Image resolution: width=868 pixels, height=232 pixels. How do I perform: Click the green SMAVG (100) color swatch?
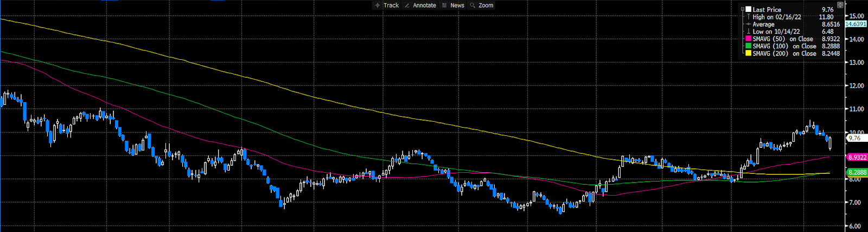749,46
